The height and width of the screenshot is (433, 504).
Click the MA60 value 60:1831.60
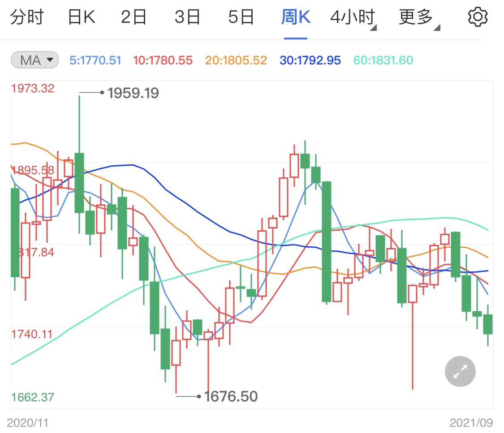click(x=383, y=60)
